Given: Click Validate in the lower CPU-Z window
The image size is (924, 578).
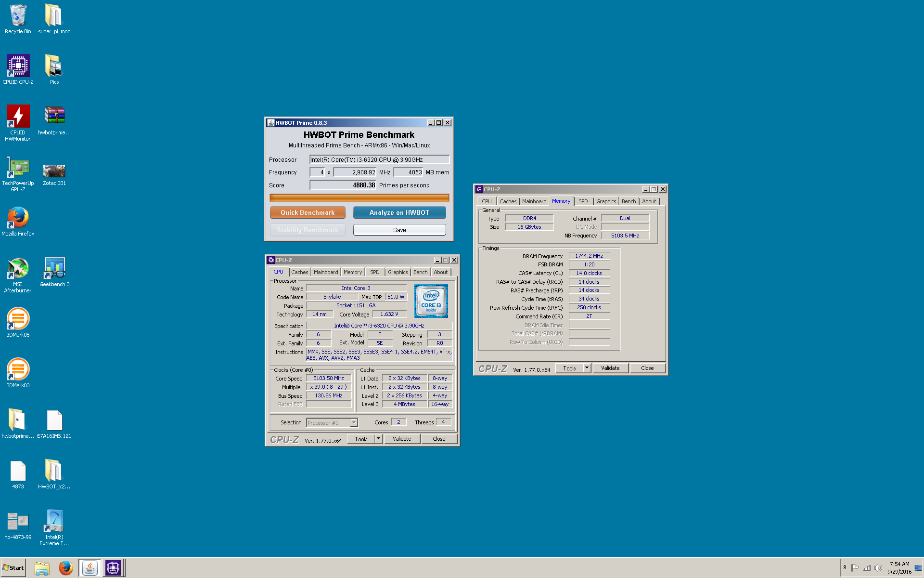Looking at the screenshot, I should [402, 439].
